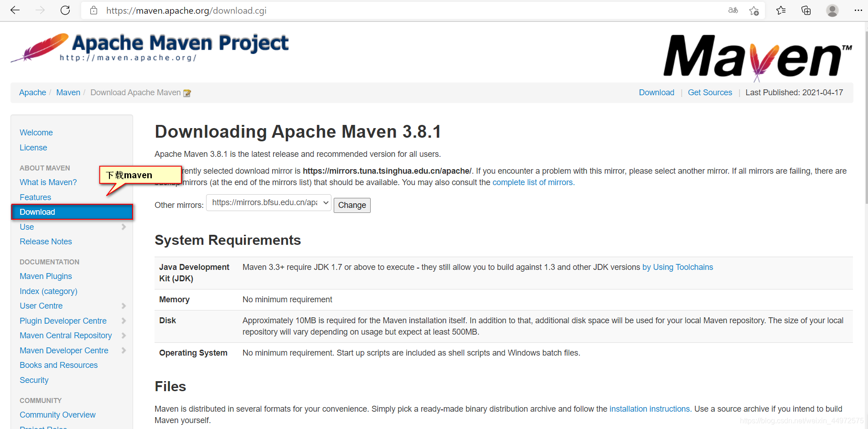The height and width of the screenshot is (429, 868).
Task: Expand Maven Developer Centre chevron
Action: 124,351
